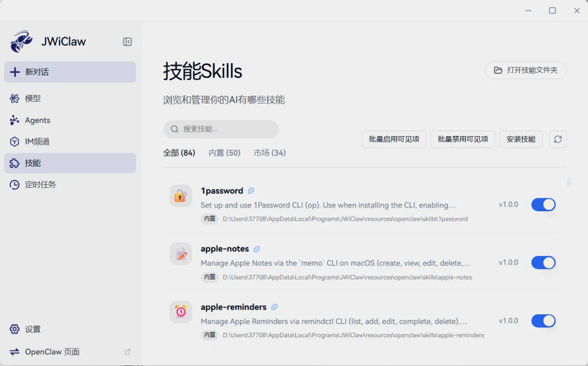Click the badge icon beside apple-notes title

(x=257, y=249)
